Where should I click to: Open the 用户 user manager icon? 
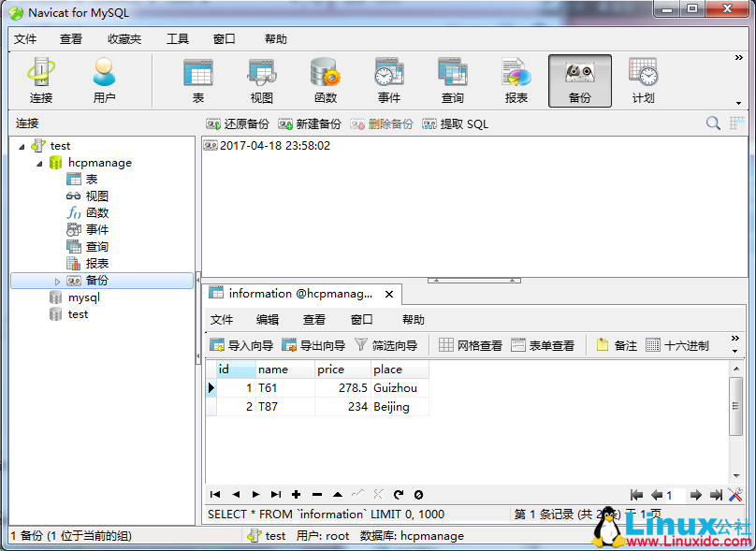[104, 80]
